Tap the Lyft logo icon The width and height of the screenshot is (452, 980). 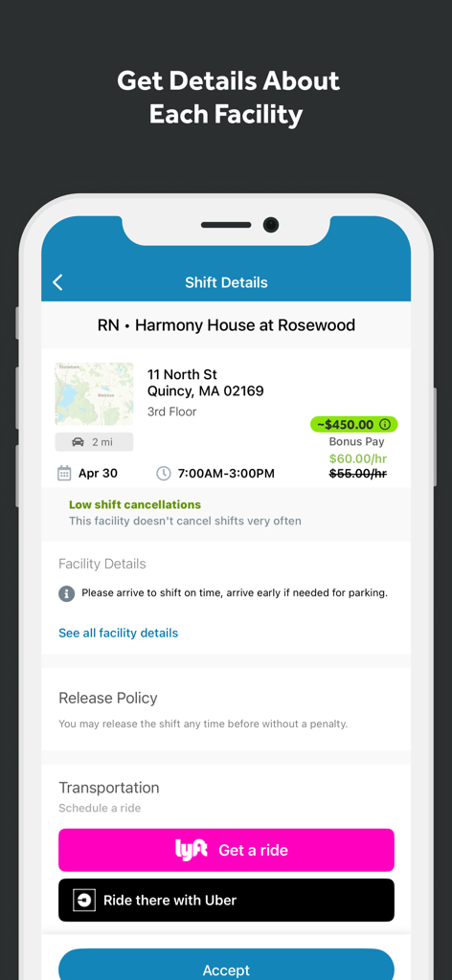192,850
